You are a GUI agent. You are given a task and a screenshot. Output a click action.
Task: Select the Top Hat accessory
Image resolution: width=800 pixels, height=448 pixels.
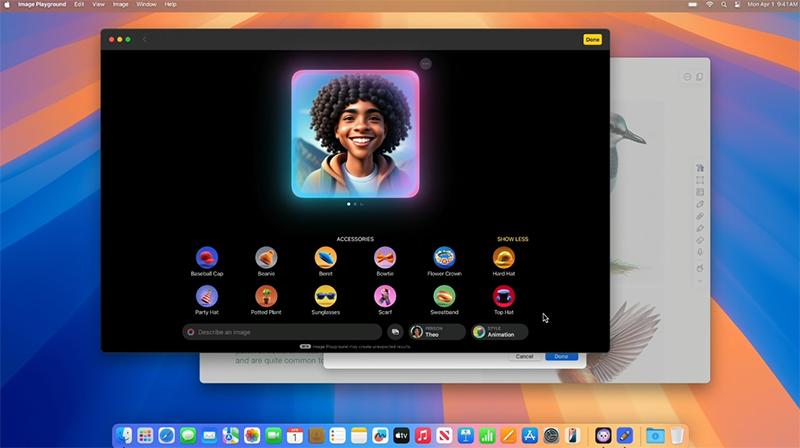coord(504,296)
